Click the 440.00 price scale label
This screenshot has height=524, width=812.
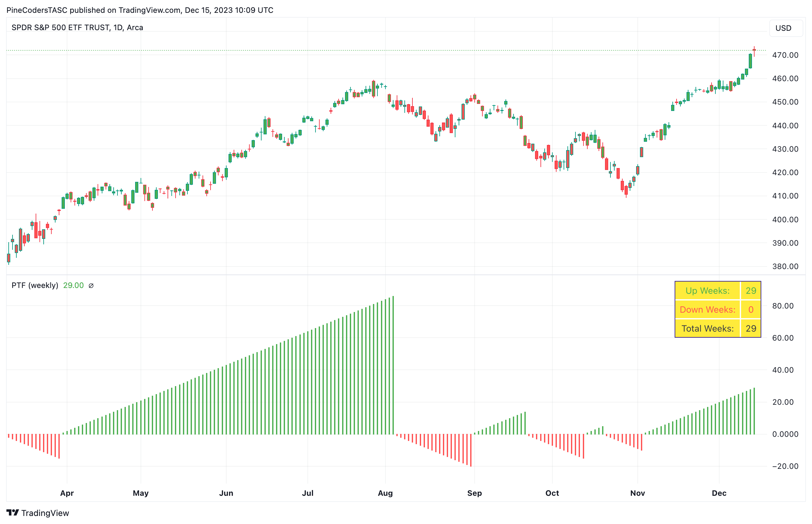(785, 126)
